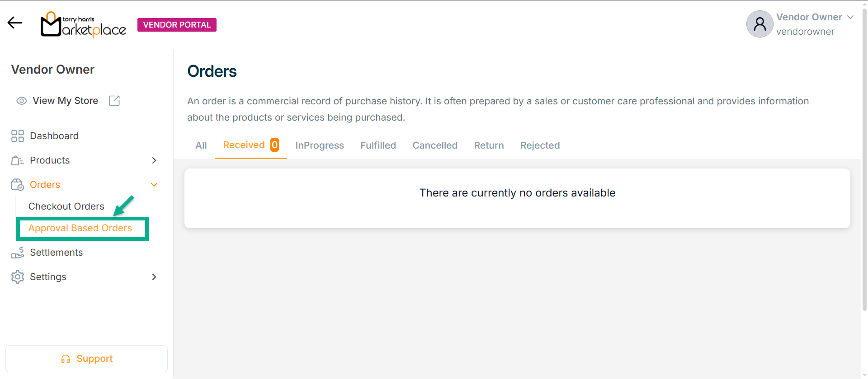Click the Settings gear icon
This screenshot has height=379, width=868.
tap(18, 277)
